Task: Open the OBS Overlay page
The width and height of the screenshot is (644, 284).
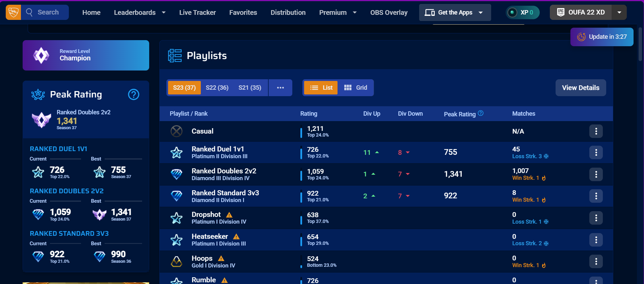Action: tap(389, 12)
